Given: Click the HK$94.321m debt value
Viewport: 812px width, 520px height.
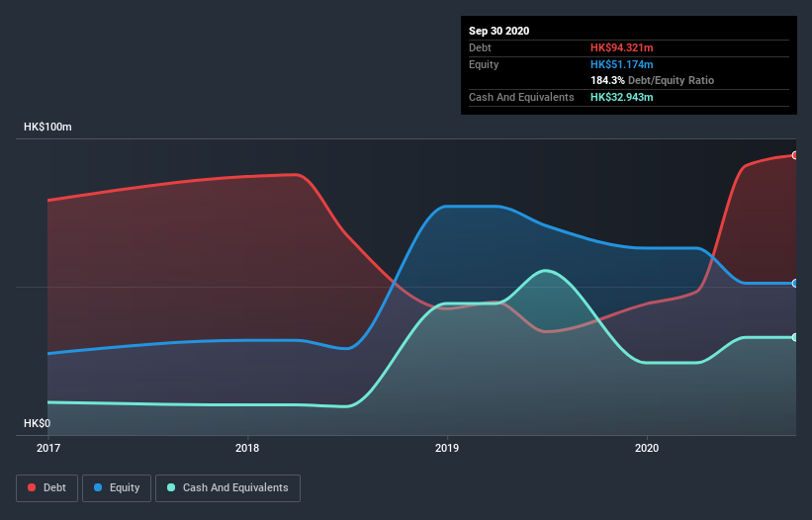Looking at the screenshot, I should pyautogui.click(x=621, y=47).
